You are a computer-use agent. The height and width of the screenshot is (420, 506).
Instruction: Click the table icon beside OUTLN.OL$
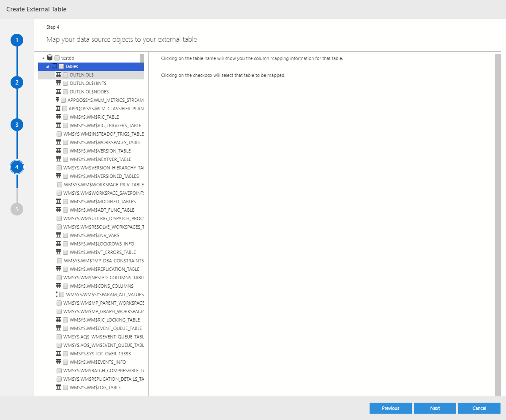coord(58,74)
